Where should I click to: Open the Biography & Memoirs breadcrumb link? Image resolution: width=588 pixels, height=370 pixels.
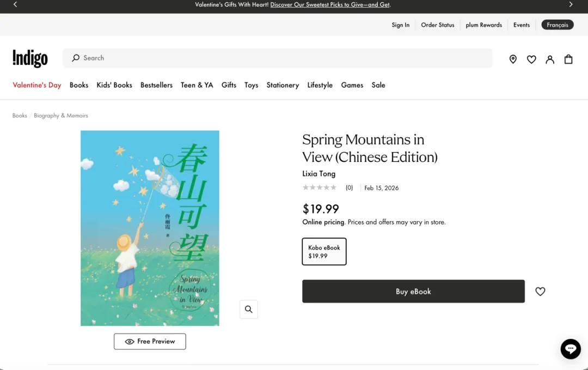(x=61, y=116)
